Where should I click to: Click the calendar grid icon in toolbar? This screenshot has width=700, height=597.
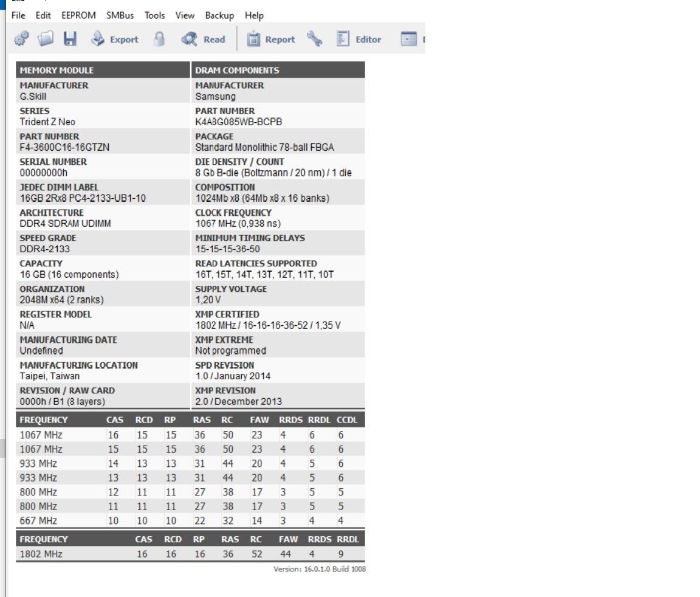408,39
